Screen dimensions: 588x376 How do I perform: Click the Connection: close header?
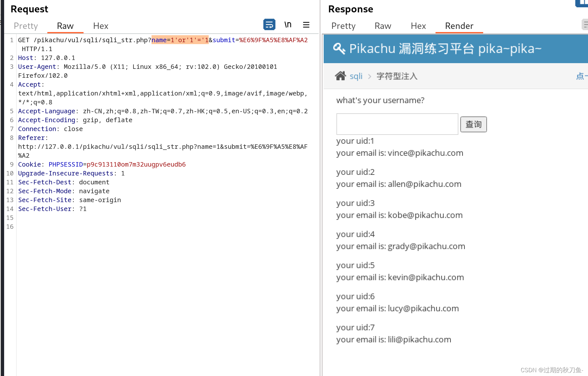pos(50,129)
